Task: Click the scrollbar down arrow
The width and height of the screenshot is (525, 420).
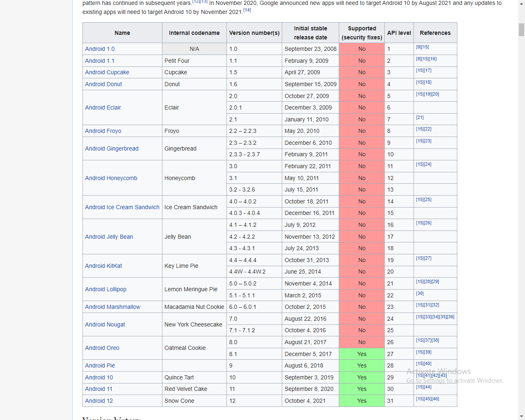Action: (521, 416)
